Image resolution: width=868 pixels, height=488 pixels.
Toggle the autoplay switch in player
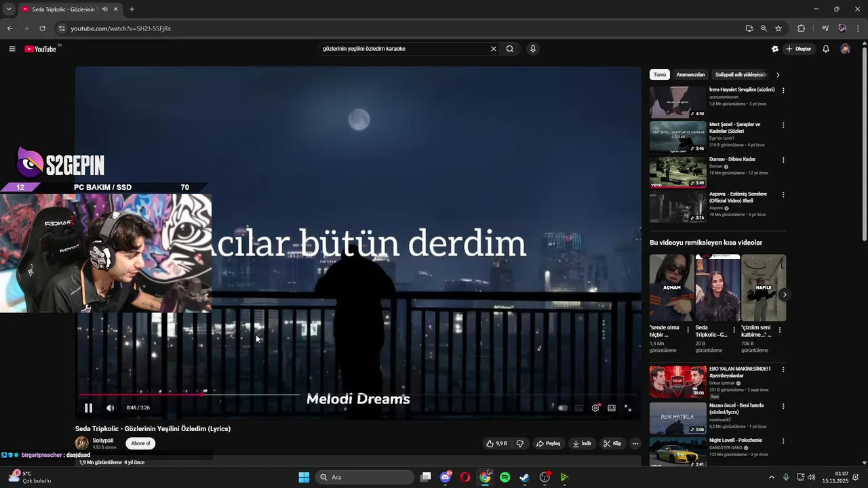[x=563, y=408]
